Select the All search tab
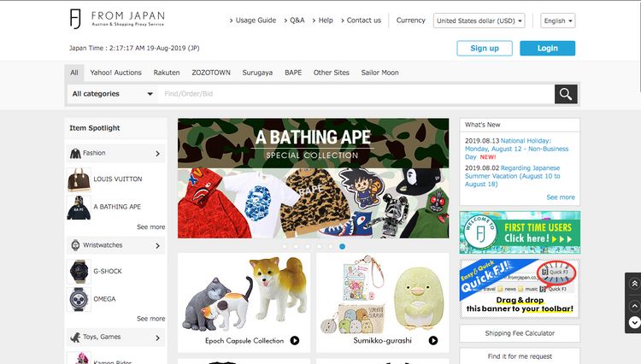The height and width of the screenshot is (364, 641). pyautogui.click(x=74, y=73)
